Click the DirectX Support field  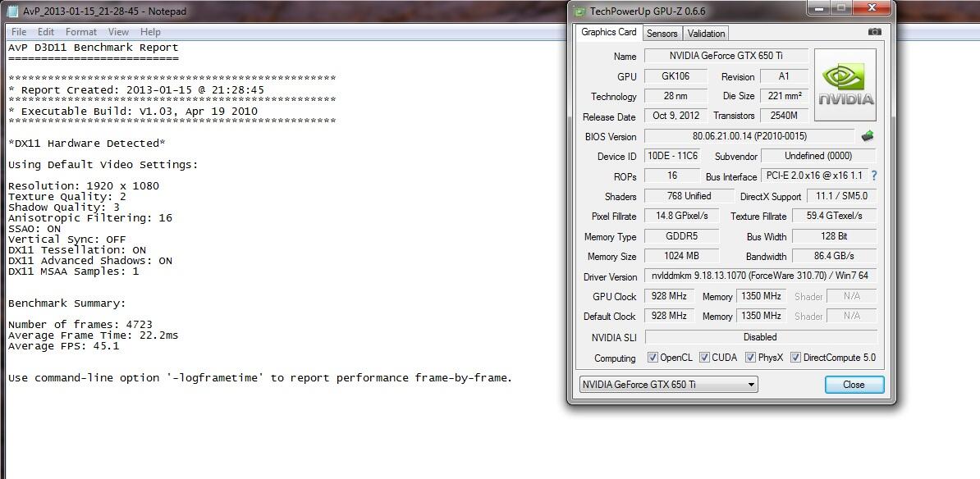[x=841, y=196]
